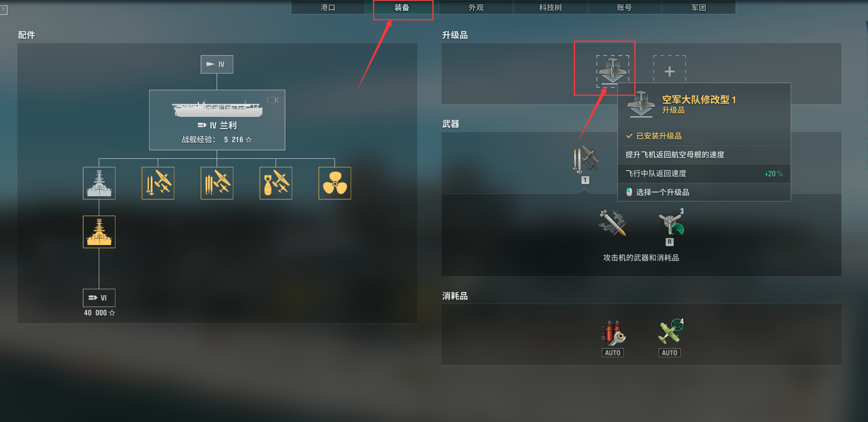Open the 账号 tab

624,7
